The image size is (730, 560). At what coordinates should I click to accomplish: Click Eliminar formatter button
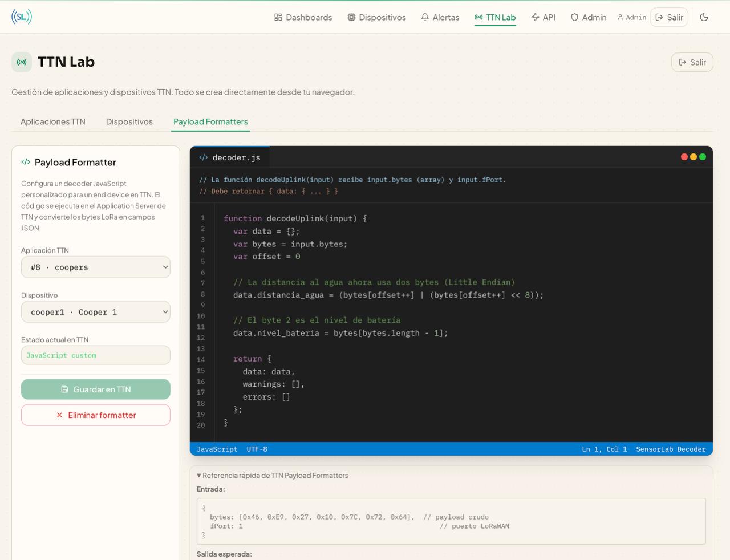pyautogui.click(x=96, y=415)
